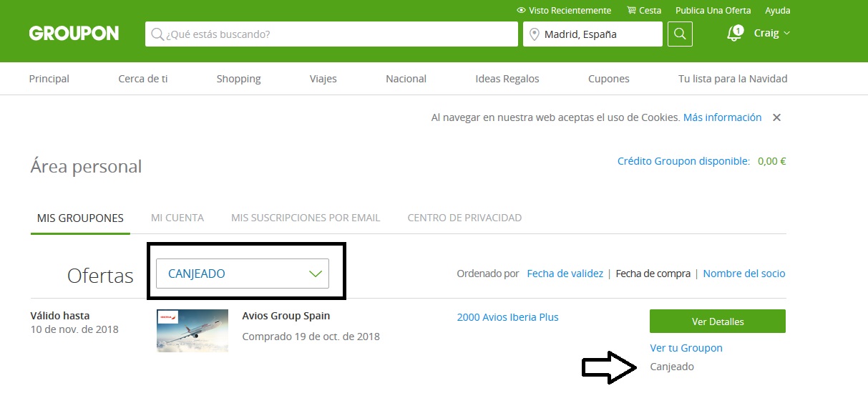
Task: Click the magnifier search button
Action: 680,34
